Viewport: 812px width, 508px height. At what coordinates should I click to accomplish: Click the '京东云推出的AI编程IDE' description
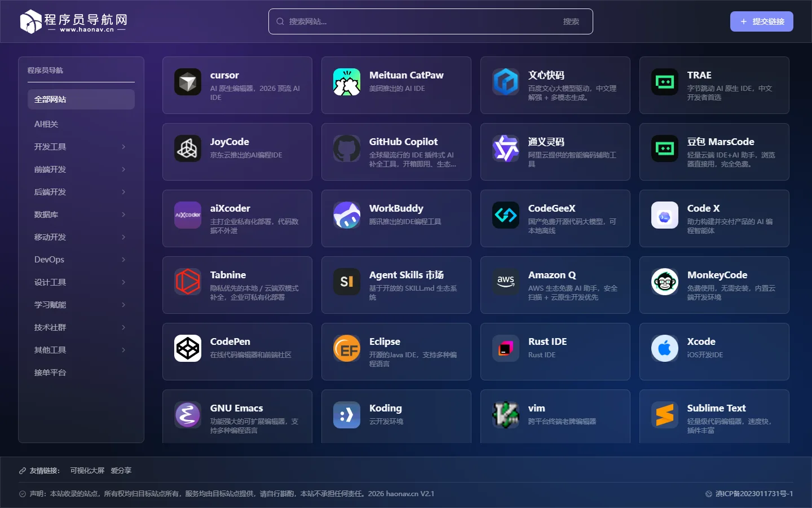(246, 155)
